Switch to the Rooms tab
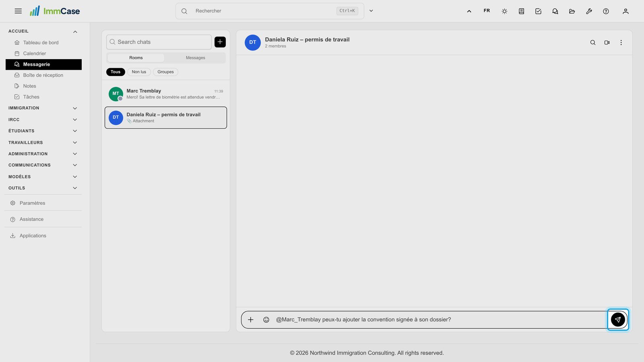644x362 pixels. tap(136, 58)
